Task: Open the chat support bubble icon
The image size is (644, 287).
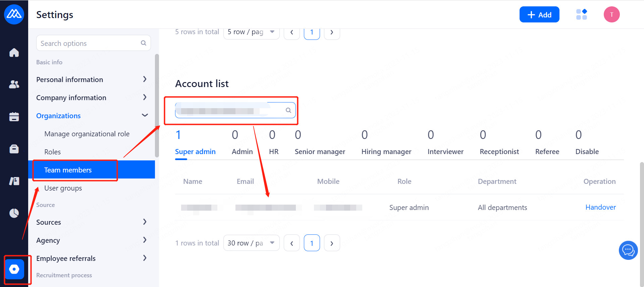Action: coord(628,250)
